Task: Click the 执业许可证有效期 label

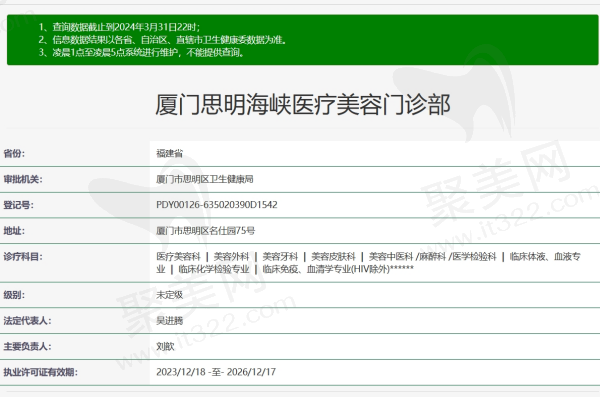Action: (x=41, y=372)
